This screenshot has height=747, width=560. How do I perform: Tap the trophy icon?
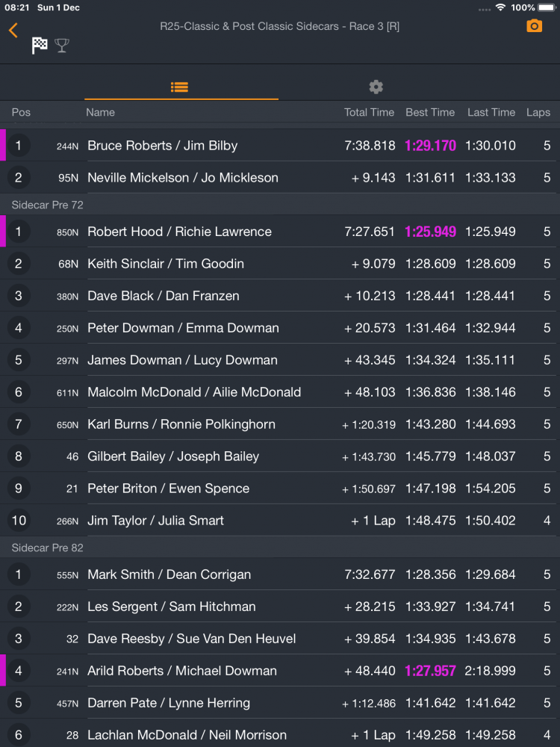[62, 46]
